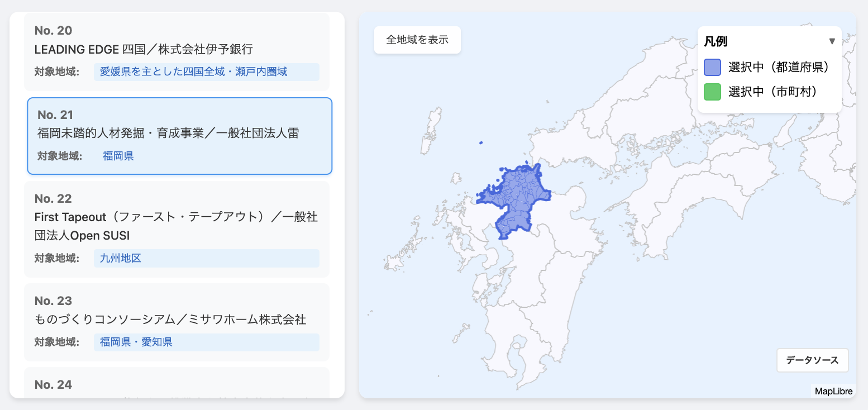Click the 全地域を表示 button
The width and height of the screenshot is (868, 410).
417,40
